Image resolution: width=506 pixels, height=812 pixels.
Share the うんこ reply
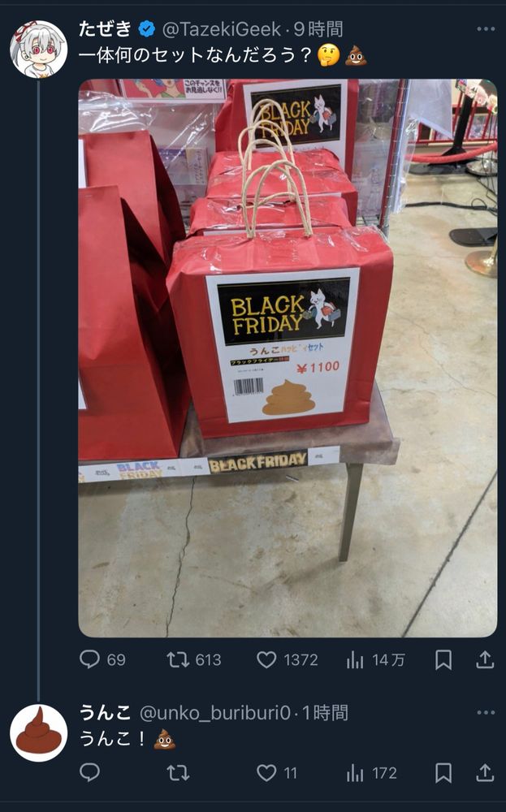[x=485, y=773]
